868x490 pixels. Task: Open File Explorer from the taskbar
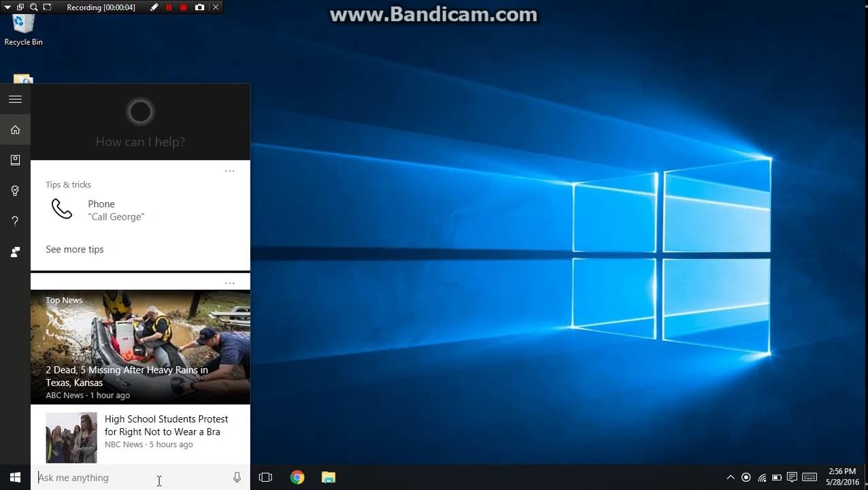(329, 478)
